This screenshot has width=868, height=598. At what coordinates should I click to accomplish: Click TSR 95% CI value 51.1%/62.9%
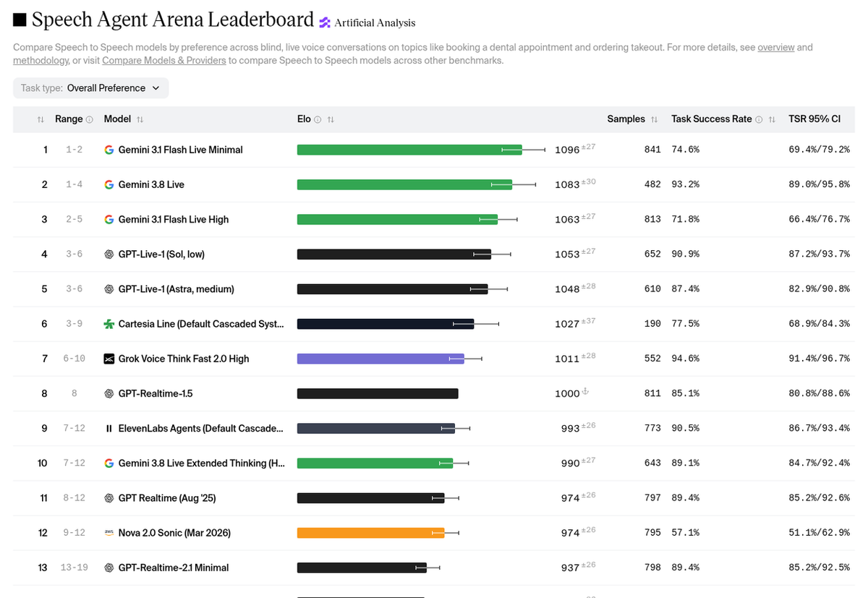click(819, 533)
